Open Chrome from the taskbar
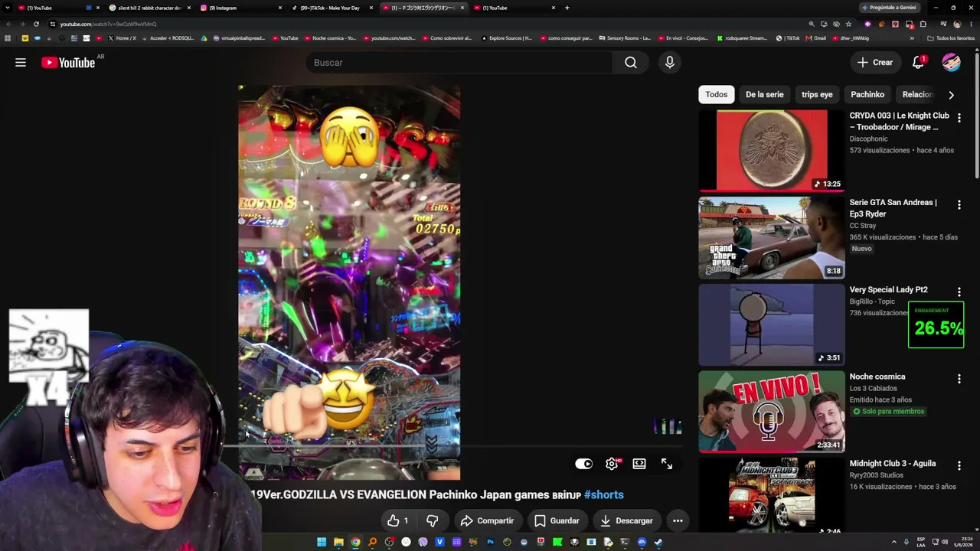 (355, 543)
